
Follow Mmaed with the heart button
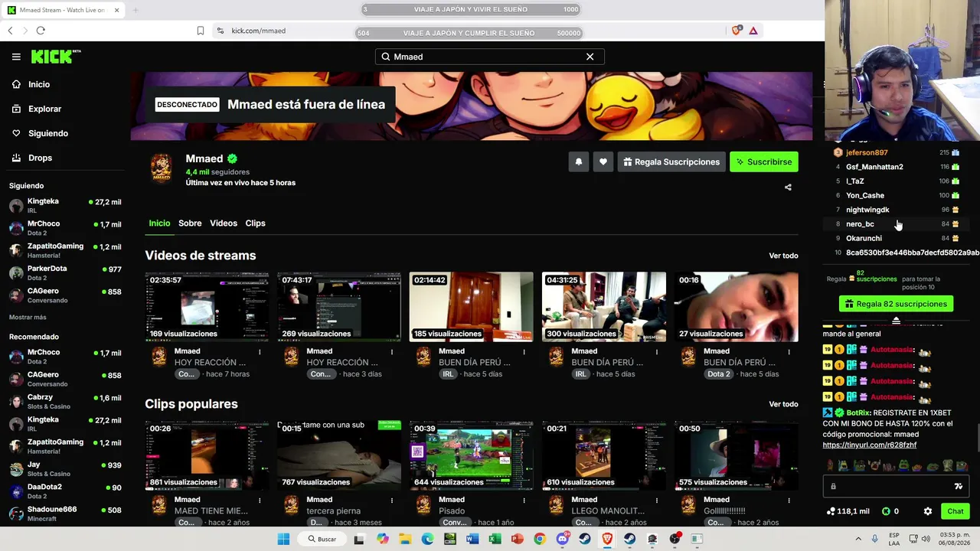(603, 161)
